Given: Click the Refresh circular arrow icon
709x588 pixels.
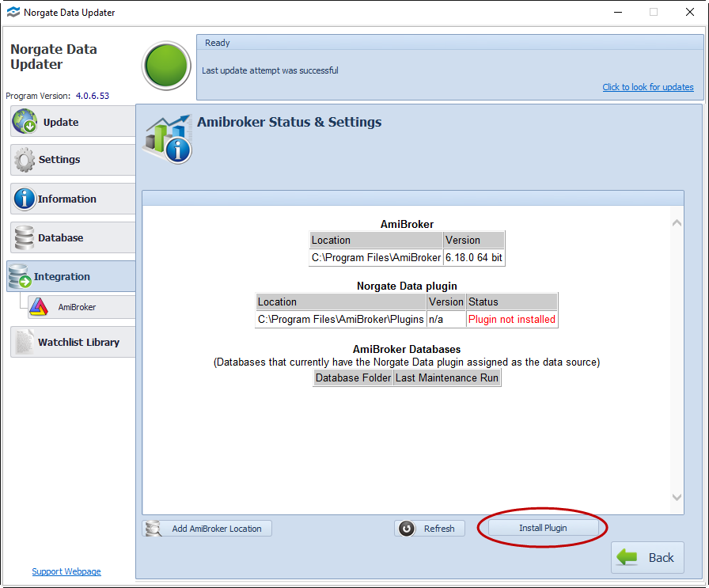Looking at the screenshot, I should [407, 529].
